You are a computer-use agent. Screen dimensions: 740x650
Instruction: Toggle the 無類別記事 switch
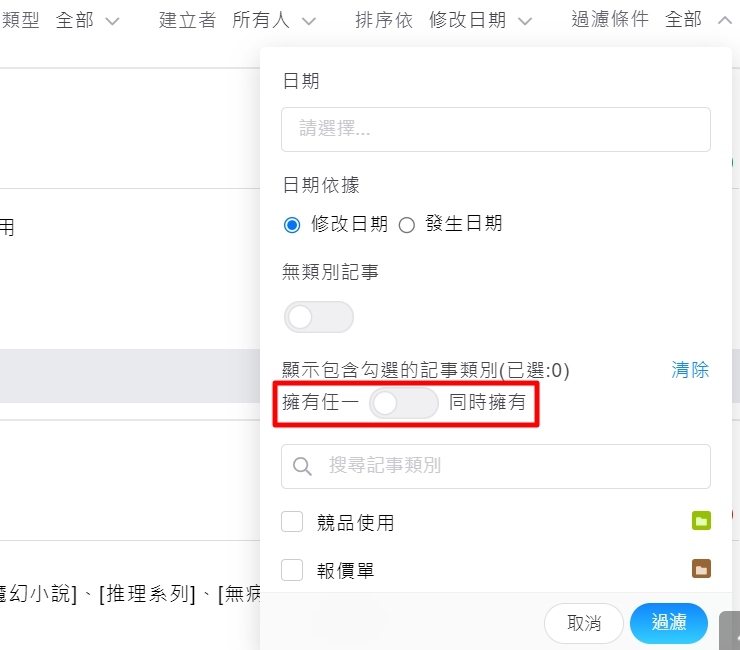319,317
